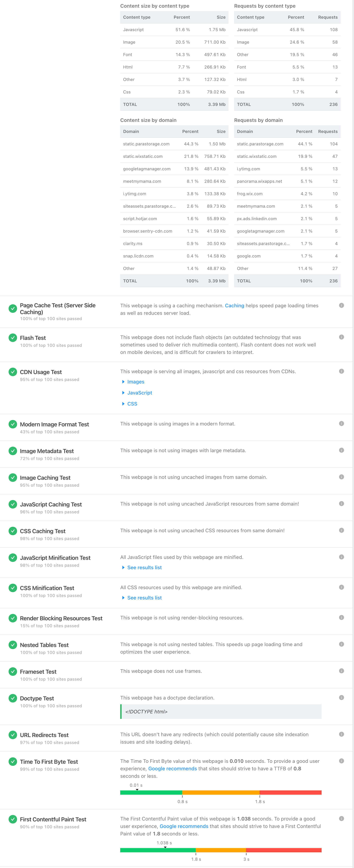Click info icon for Page Cache Test
The height and width of the screenshot is (868, 354).
341,305
